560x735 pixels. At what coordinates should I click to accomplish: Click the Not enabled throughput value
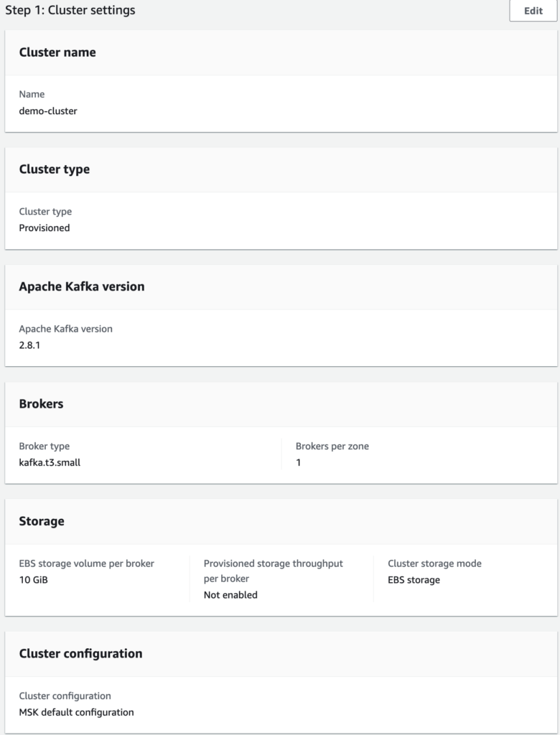[x=230, y=594]
